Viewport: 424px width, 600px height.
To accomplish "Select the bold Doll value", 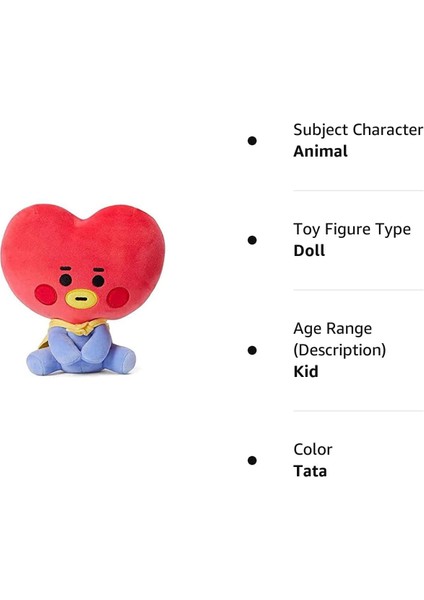I will tap(309, 251).
